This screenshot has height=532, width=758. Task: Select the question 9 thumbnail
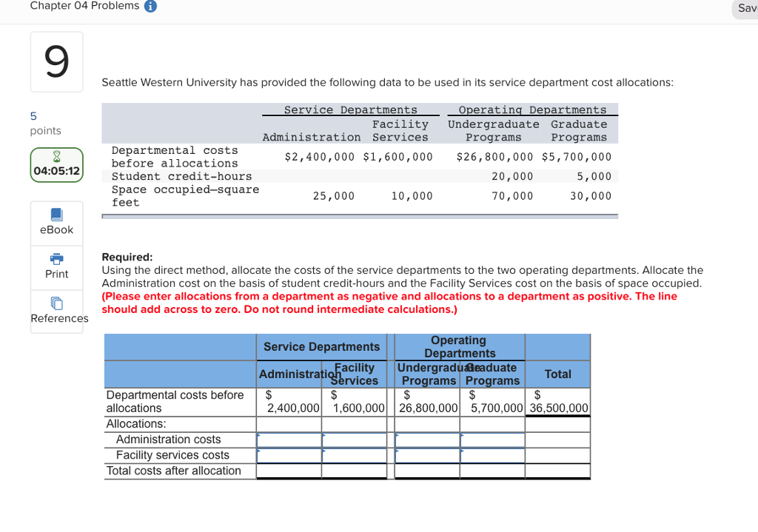pyautogui.click(x=56, y=61)
